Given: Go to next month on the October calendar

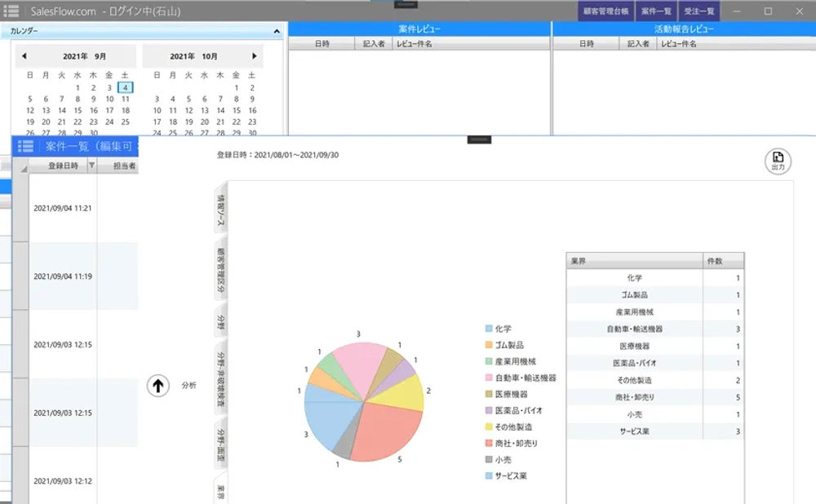Looking at the screenshot, I should tap(254, 55).
